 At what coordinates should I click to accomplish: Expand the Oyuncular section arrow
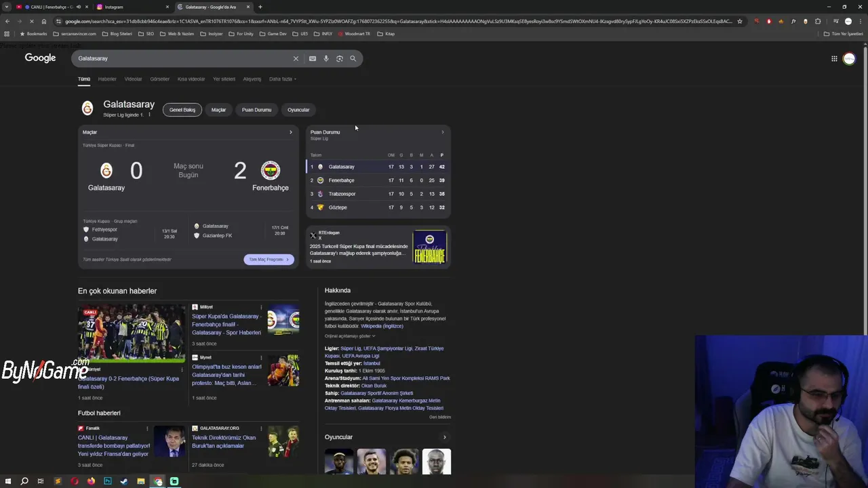pyautogui.click(x=445, y=437)
